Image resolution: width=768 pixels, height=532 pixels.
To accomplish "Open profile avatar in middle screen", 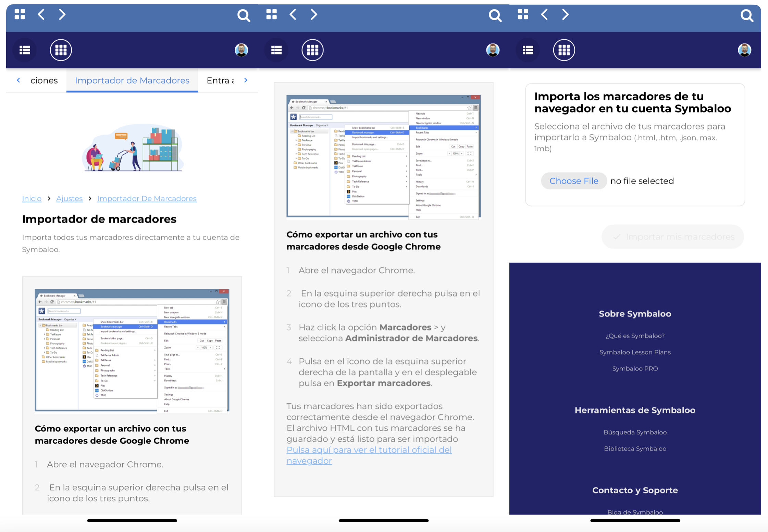I will click(x=493, y=50).
